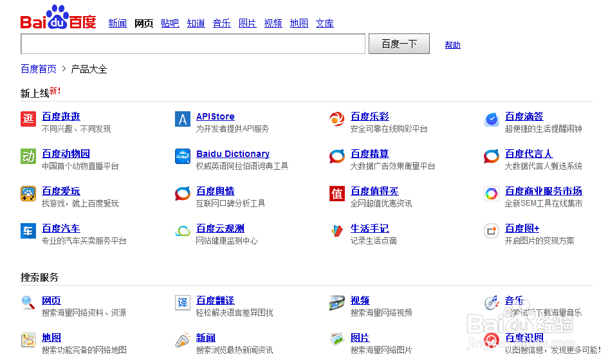The width and height of the screenshot is (608, 364).
Task: Open the 百度精算 link
Action: pyautogui.click(x=369, y=154)
